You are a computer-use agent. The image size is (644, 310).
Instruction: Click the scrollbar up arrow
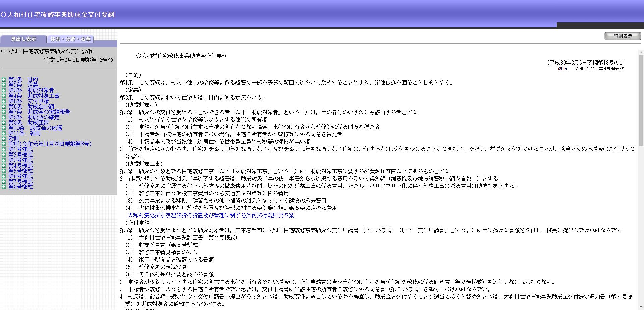[x=641, y=52]
